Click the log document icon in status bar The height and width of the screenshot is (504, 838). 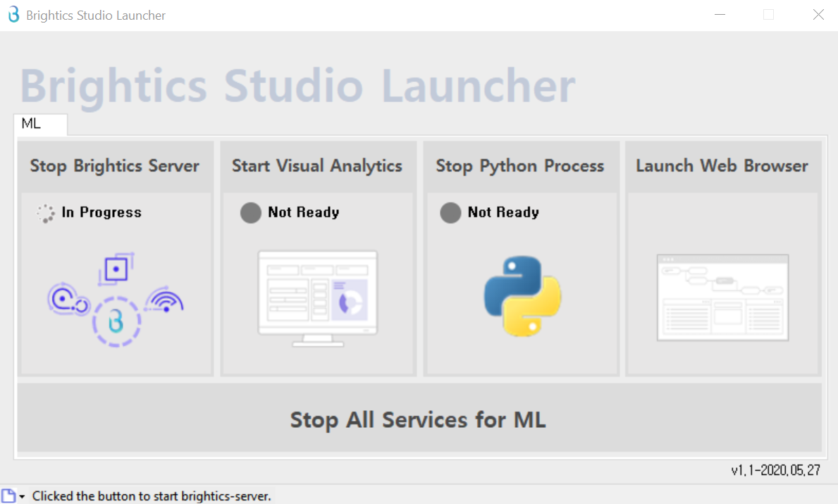point(8,496)
